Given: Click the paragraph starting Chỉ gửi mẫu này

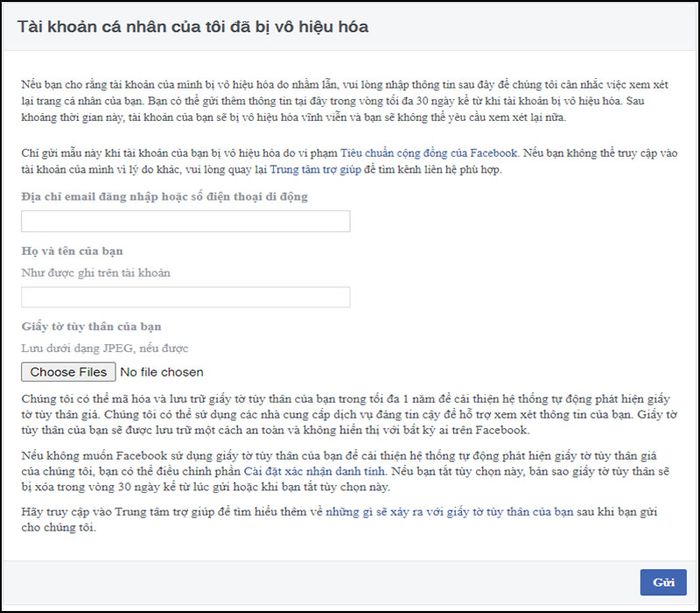Looking at the screenshot, I should pyautogui.click(x=349, y=161).
